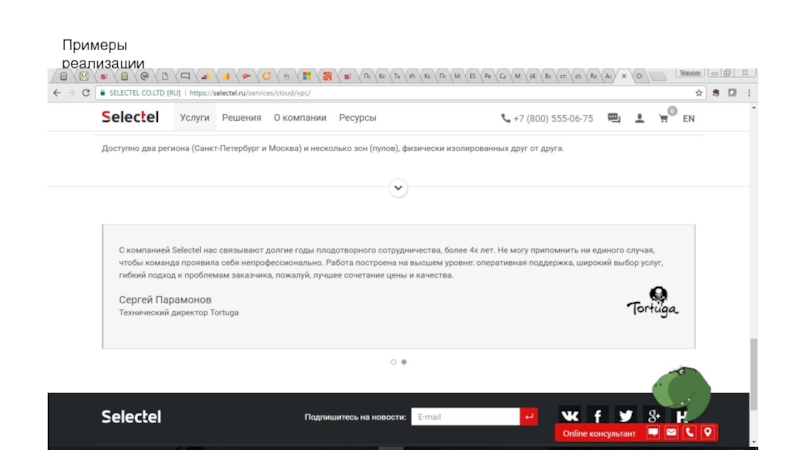Open consultant phone callback icon
The image size is (800, 450).
[x=689, y=433]
